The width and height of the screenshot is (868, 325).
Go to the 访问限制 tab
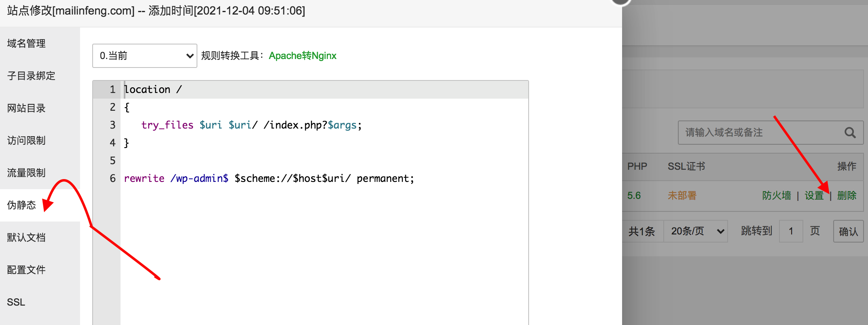(x=26, y=140)
